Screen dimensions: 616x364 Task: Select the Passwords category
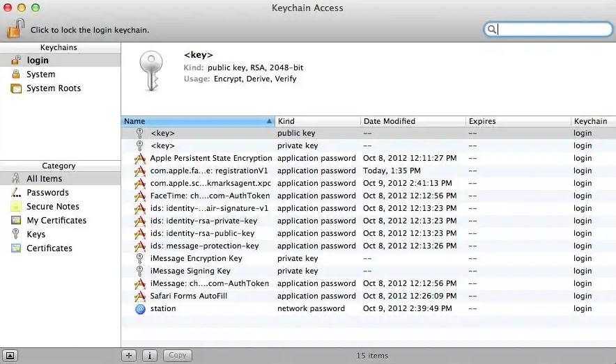[47, 193]
